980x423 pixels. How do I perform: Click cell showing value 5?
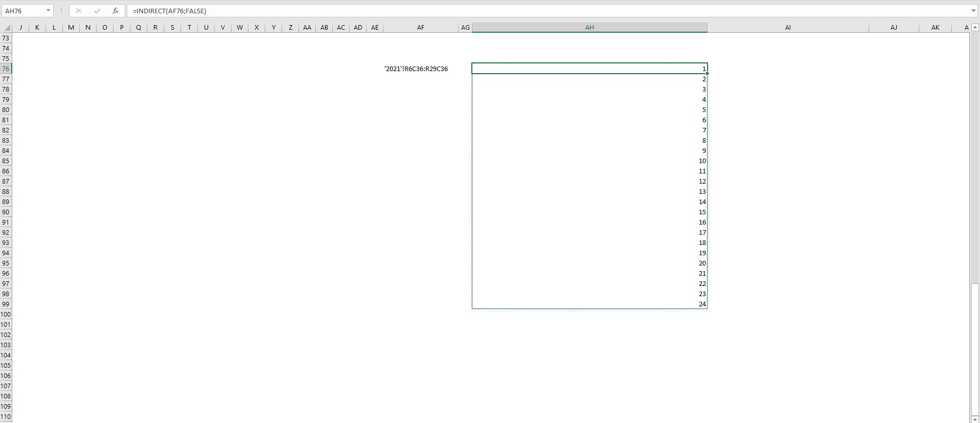pyautogui.click(x=589, y=109)
